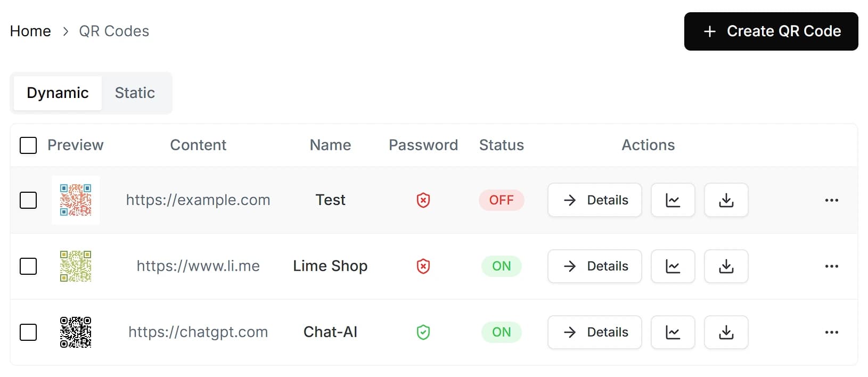This screenshot has height=377, width=868.
Task: Go to Home via the breadcrumb
Action: (30, 31)
